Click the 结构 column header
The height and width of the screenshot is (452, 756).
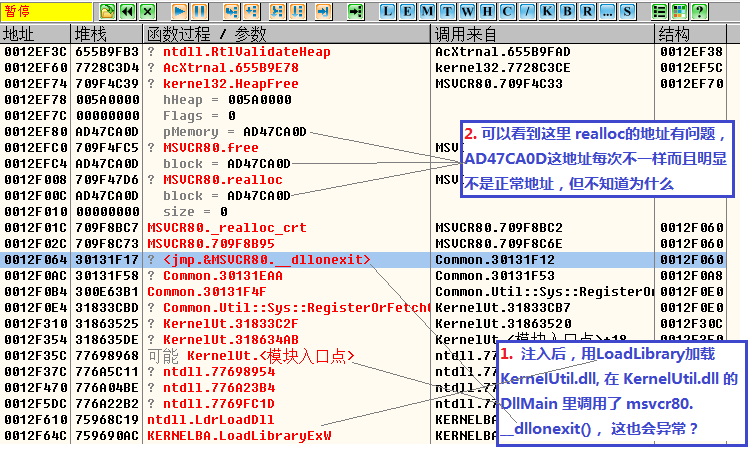tap(691, 34)
